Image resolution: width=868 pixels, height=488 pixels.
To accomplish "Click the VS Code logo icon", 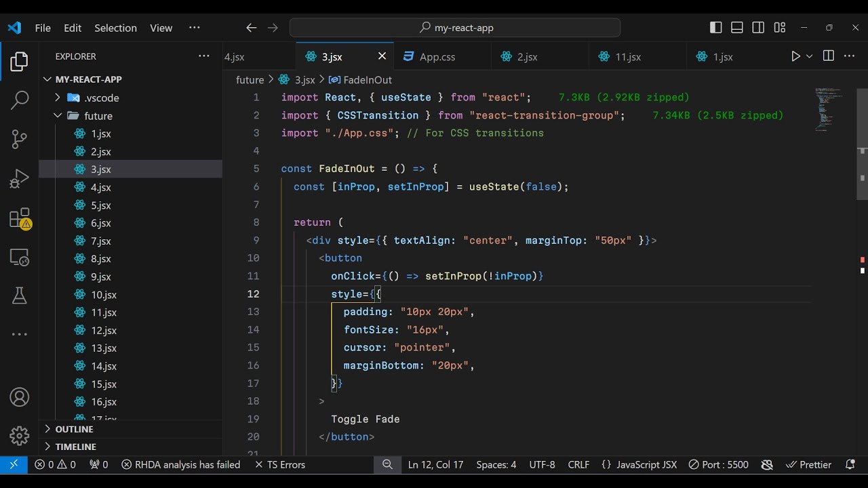I will (14, 28).
